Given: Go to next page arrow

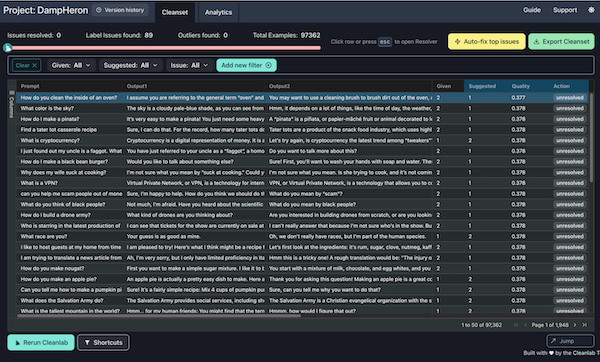Looking at the screenshot, I should click(x=574, y=325).
